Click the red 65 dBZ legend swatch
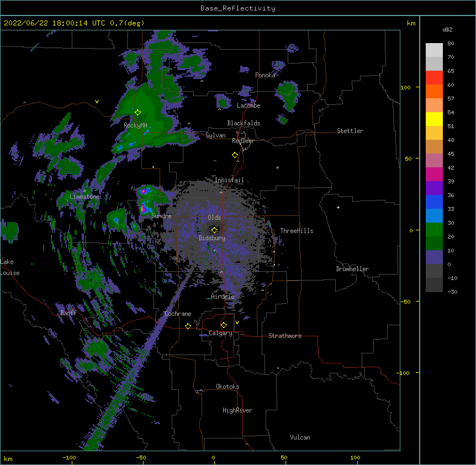 434,77
